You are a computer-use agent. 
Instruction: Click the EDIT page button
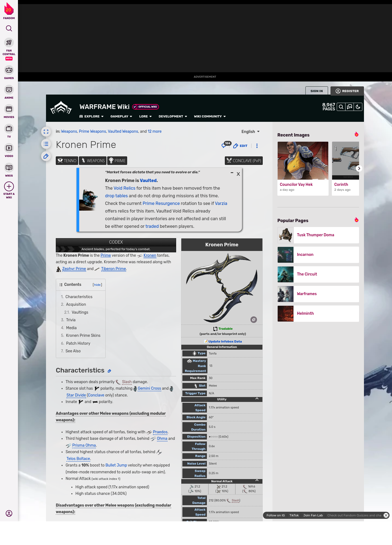pyautogui.click(x=240, y=146)
